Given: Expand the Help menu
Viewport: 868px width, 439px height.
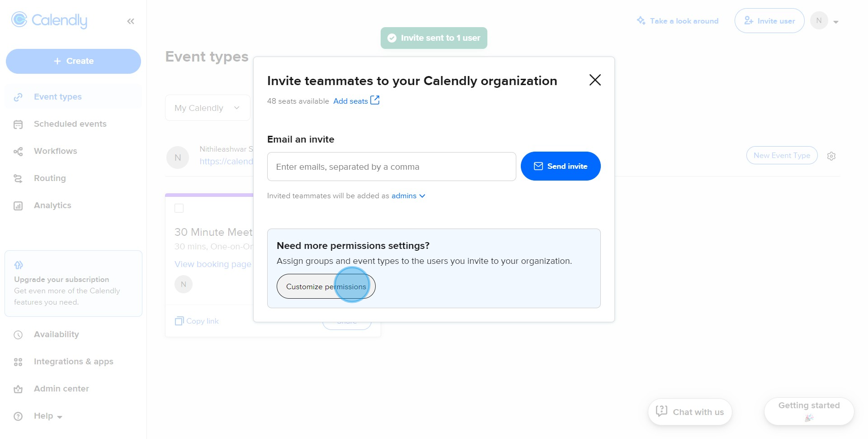Looking at the screenshot, I should coord(48,416).
